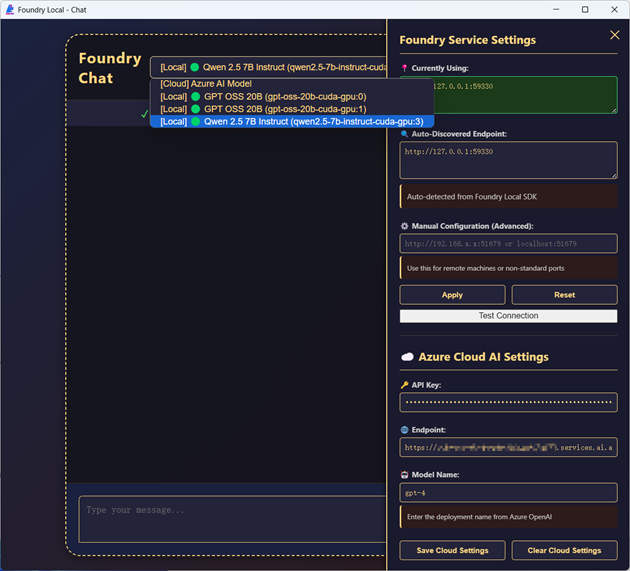Click the Apply button
This screenshot has height=571, width=630.
452,295
